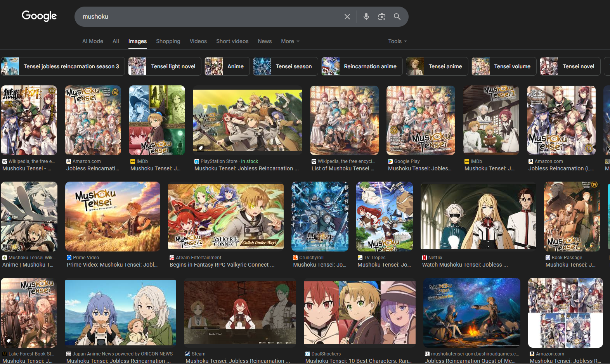Open the PlayStation Store image thumbnail
The image size is (610, 364).
tap(247, 120)
